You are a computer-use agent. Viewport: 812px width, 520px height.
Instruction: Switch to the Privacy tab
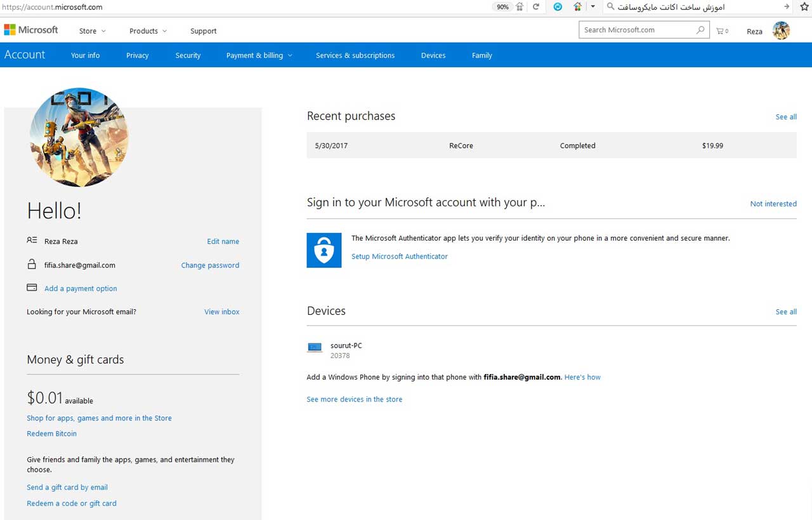(137, 55)
